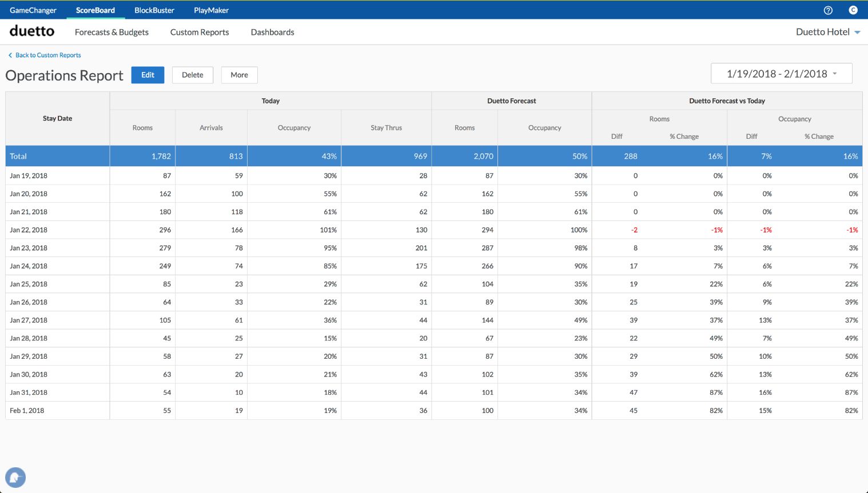The height and width of the screenshot is (493, 868).
Task: Open Forecasts & Budgets menu
Action: tap(112, 32)
